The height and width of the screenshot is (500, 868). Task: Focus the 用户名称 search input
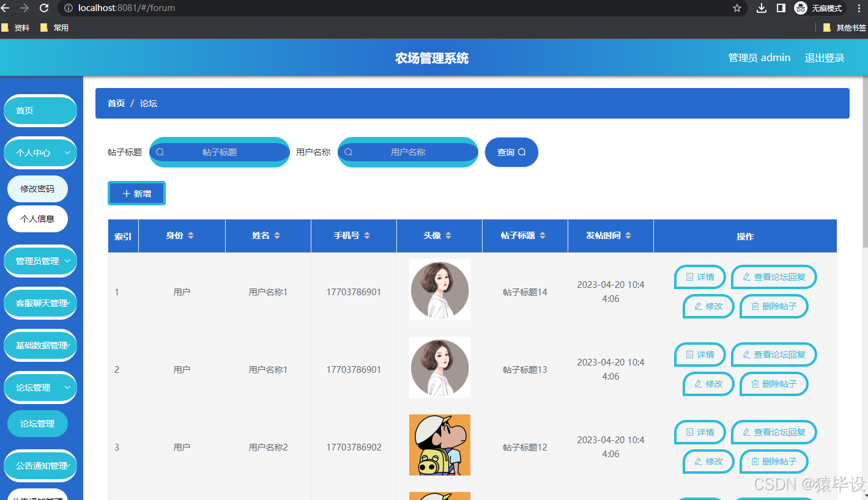click(408, 152)
